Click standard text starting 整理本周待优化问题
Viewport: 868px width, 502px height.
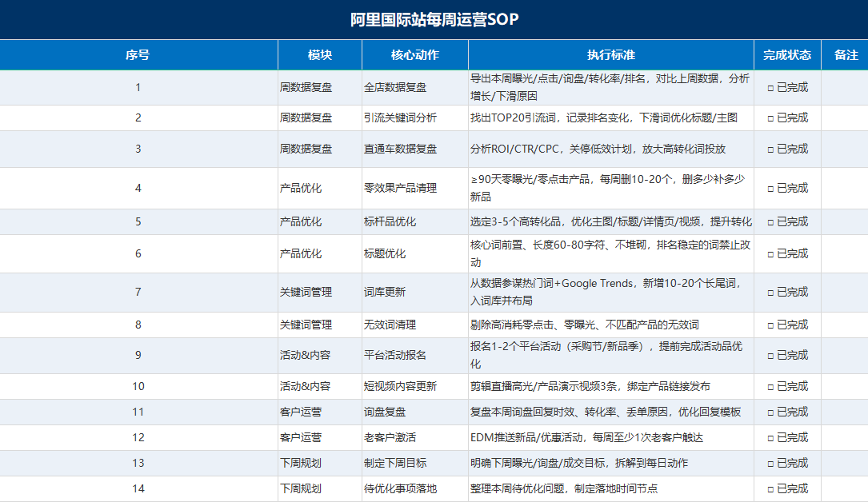click(564, 488)
